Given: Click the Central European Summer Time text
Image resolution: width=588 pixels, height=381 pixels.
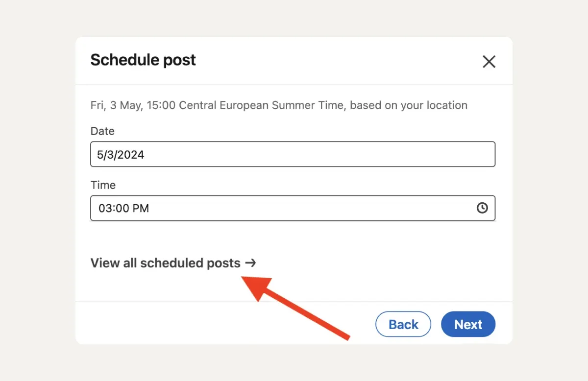Looking at the screenshot, I should point(261,105).
